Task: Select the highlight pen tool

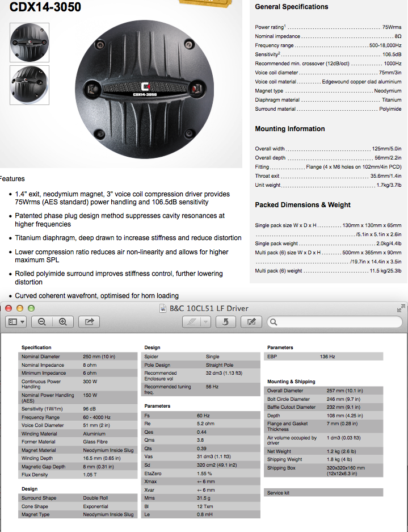Action: tap(192, 322)
